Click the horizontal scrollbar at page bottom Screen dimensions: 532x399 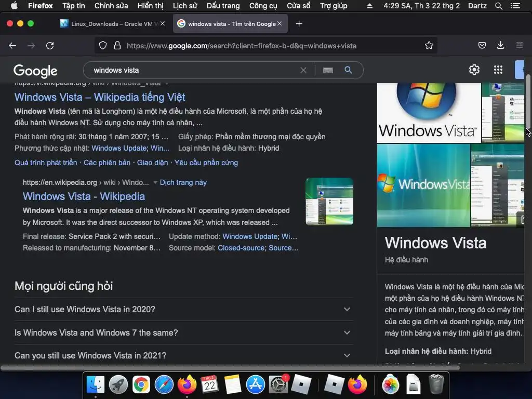pos(230,368)
